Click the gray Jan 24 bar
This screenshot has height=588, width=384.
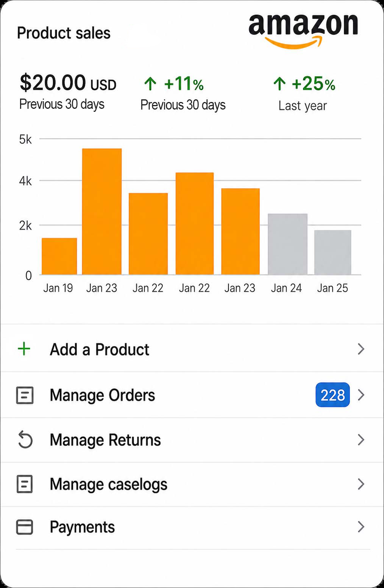[287, 244]
